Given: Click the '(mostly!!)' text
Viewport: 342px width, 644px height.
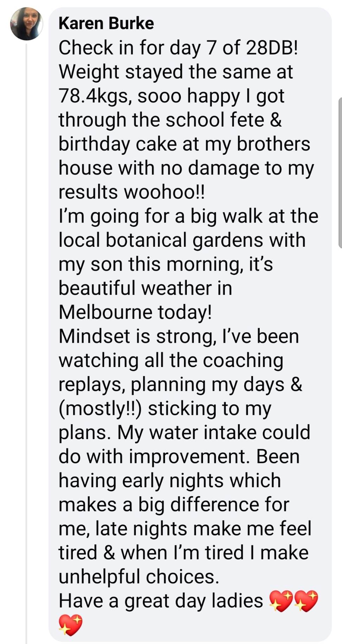Looking at the screenshot, I should point(100,408).
